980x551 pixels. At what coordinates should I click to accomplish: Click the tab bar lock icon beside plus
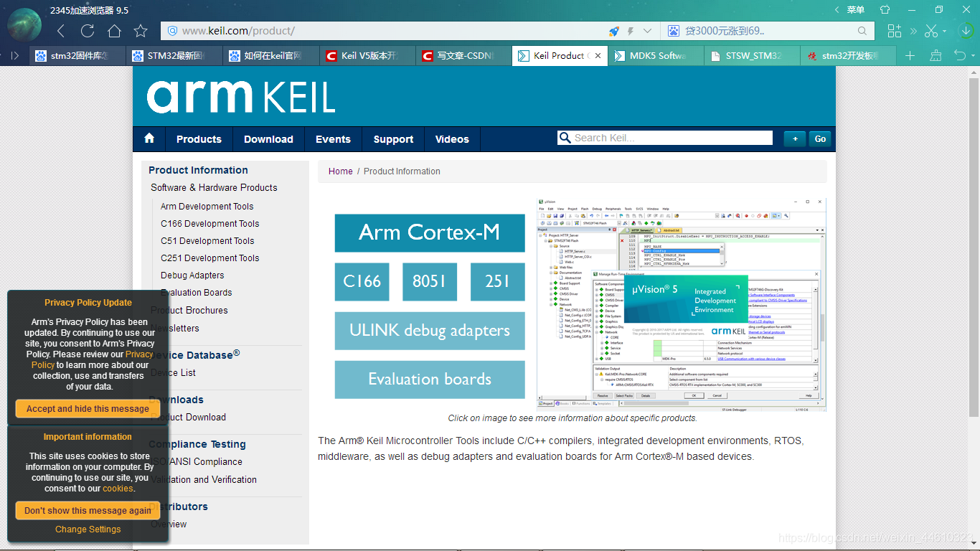click(x=935, y=55)
